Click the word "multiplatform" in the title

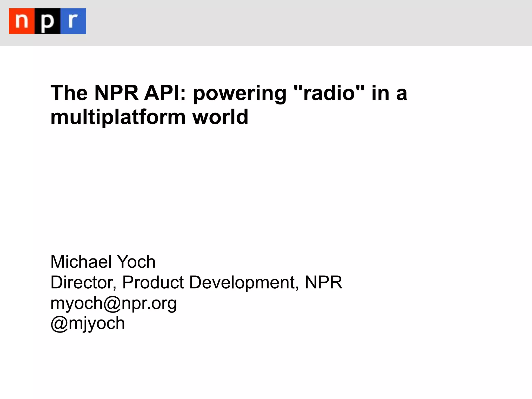pyautogui.click(x=118, y=117)
